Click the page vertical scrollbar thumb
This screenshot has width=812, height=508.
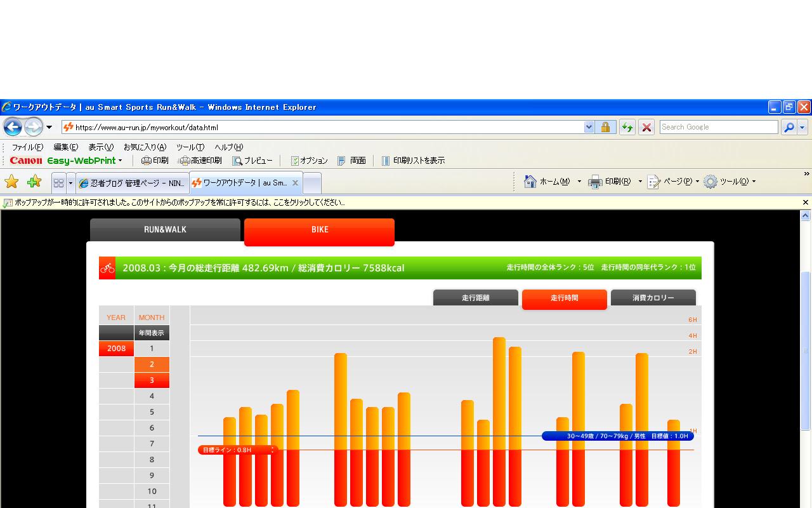(806, 351)
